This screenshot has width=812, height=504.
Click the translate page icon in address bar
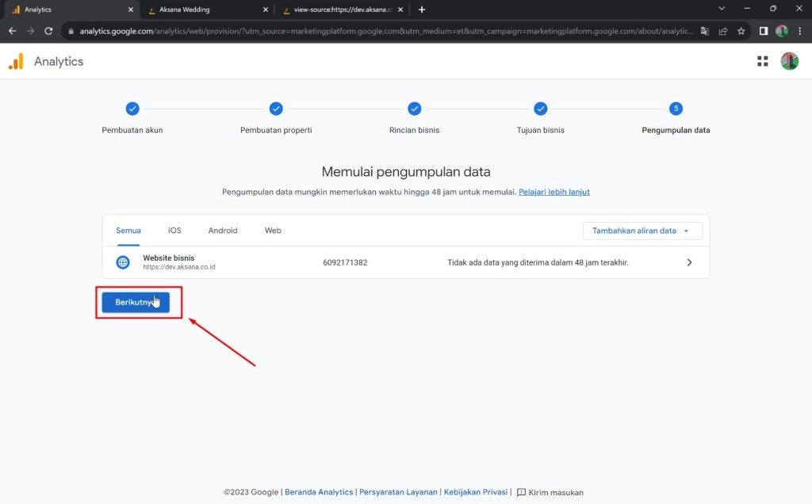703,31
